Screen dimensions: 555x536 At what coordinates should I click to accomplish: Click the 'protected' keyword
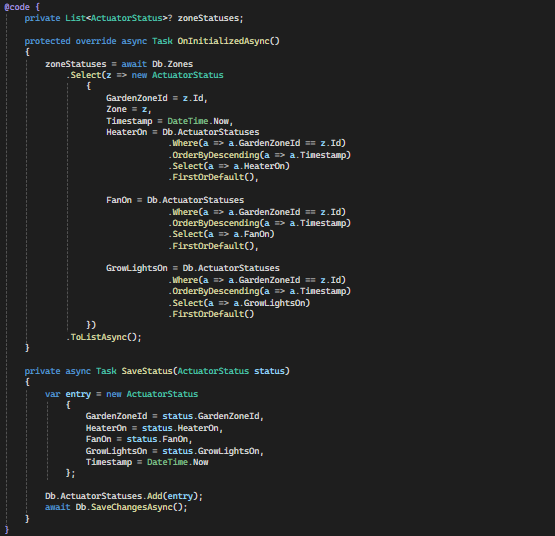(x=47, y=41)
